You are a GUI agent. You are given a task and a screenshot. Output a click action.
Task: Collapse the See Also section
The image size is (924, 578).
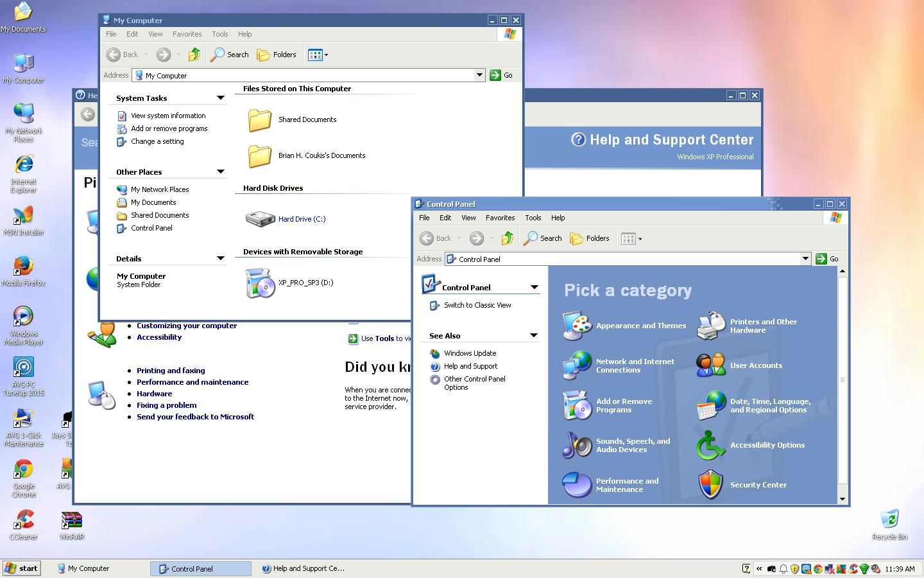pos(533,335)
